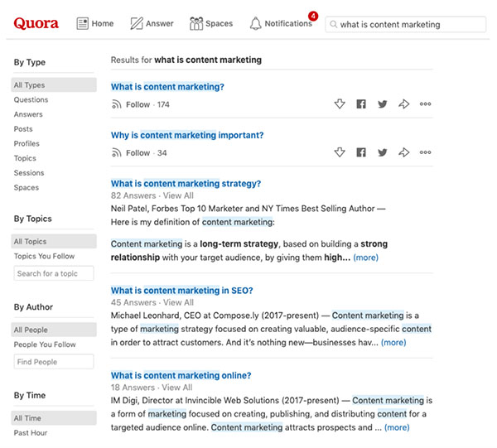Select the All People filter

(54, 330)
